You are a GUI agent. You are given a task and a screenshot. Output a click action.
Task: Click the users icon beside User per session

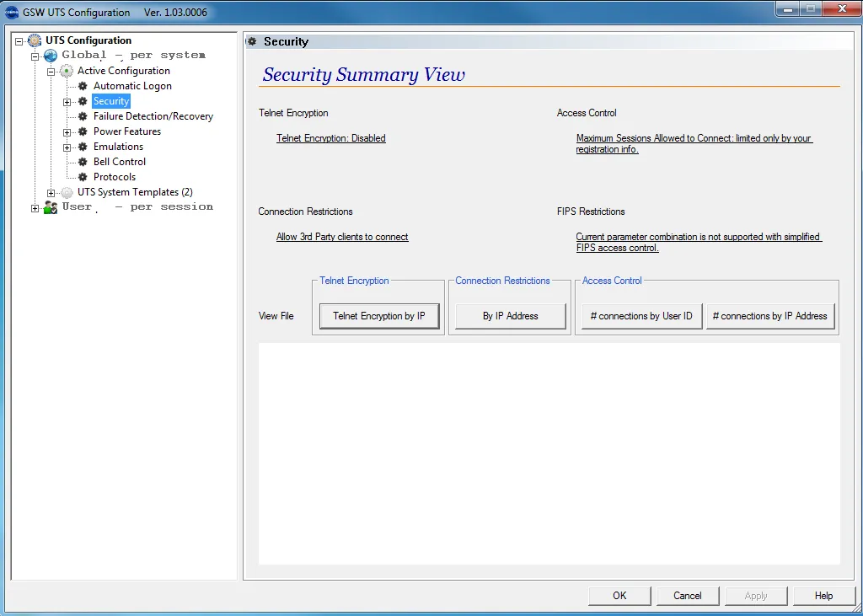point(51,207)
